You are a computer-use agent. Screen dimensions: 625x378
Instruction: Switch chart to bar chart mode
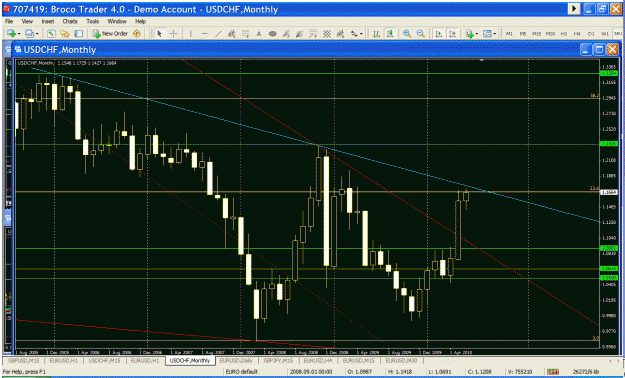[x=376, y=34]
